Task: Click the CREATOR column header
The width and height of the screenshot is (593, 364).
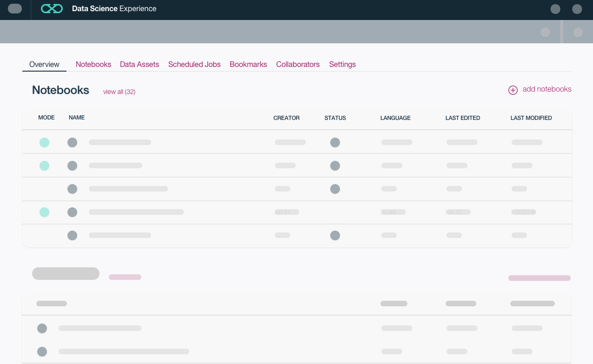Action: pos(287,118)
